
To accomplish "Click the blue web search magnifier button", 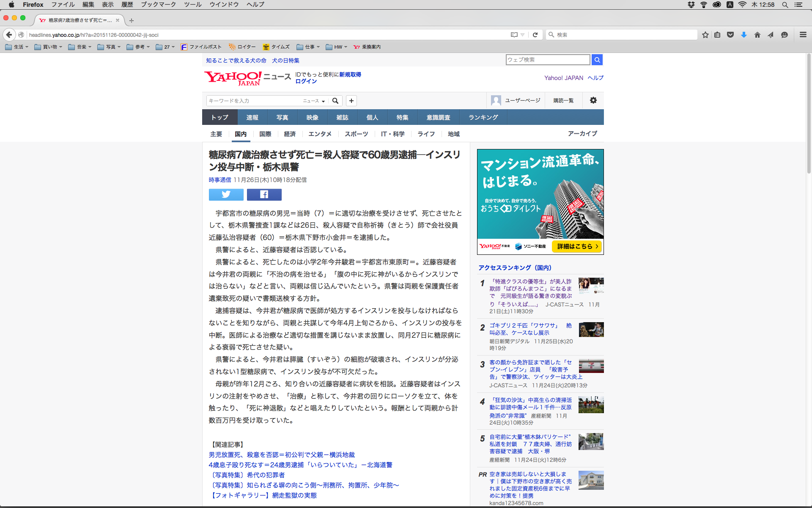I will 597,60.
